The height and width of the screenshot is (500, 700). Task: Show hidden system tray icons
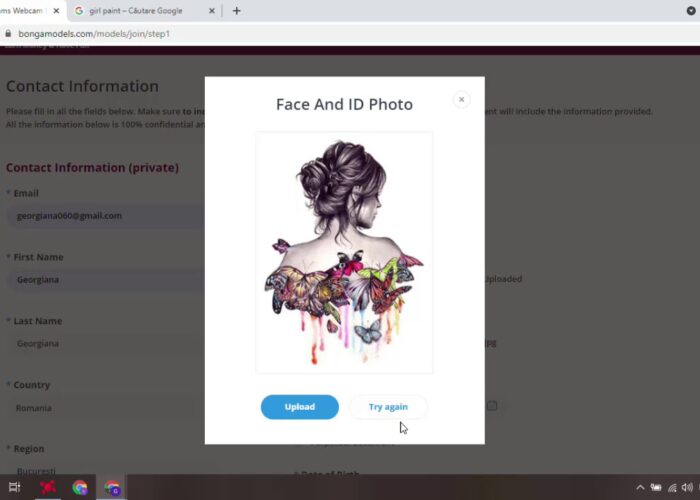[x=640, y=487]
